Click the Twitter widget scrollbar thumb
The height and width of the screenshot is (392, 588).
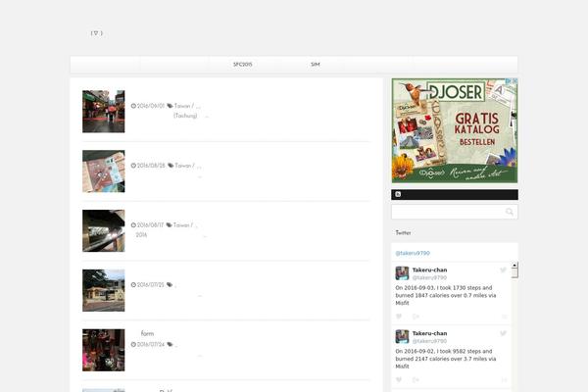pyautogui.click(x=514, y=272)
